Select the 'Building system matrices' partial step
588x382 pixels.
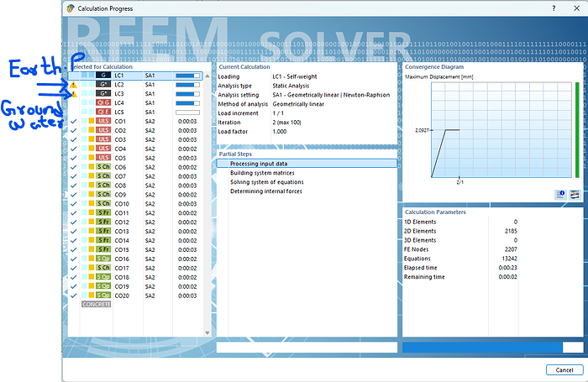click(x=262, y=173)
